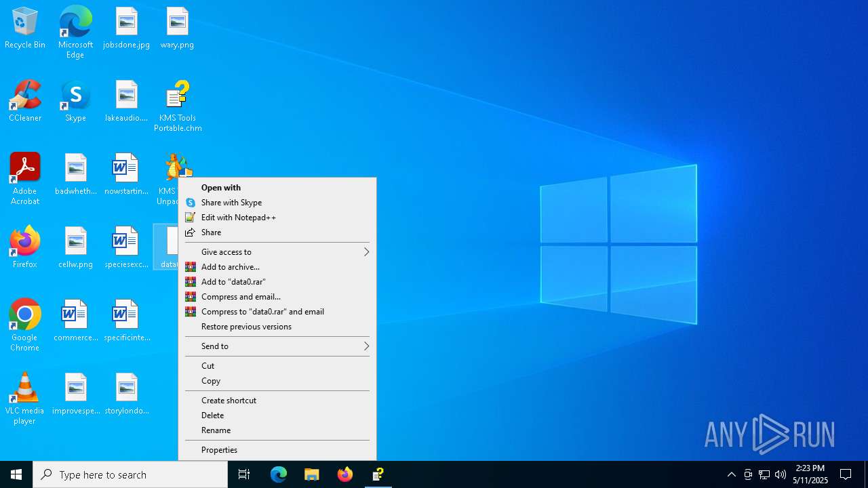
Task: Select the speciesexc Word document
Action: [126, 248]
